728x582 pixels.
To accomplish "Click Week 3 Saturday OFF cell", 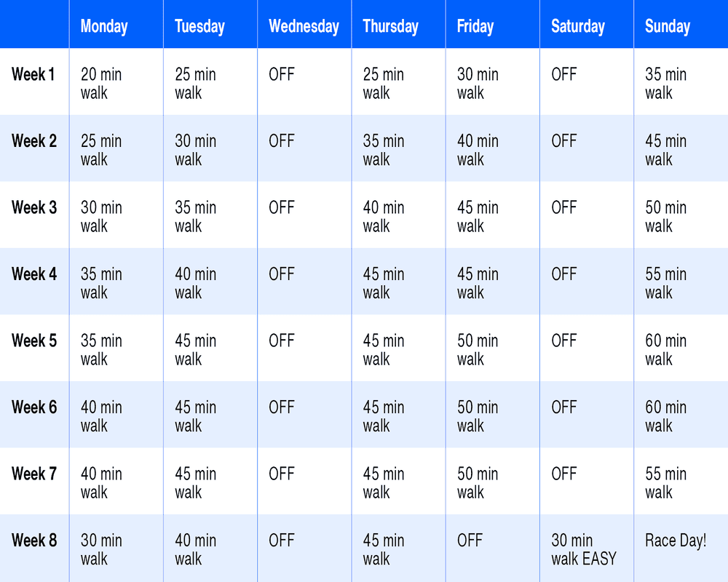I will [x=564, y=207].
